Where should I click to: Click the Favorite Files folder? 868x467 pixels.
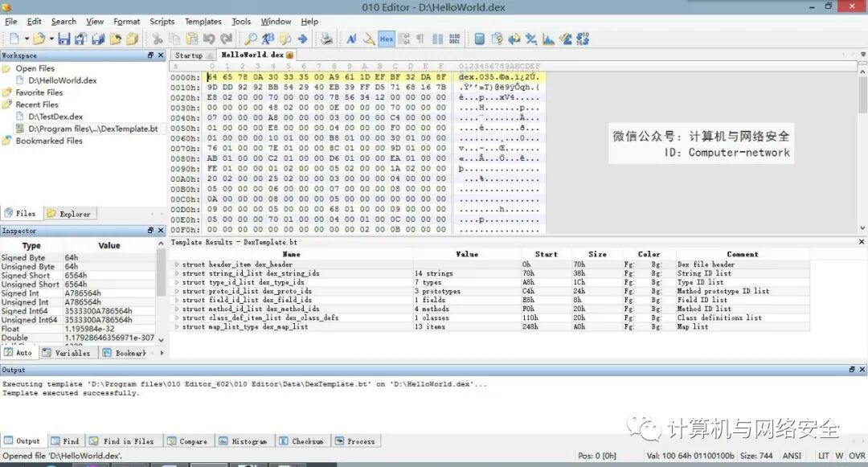39,92
